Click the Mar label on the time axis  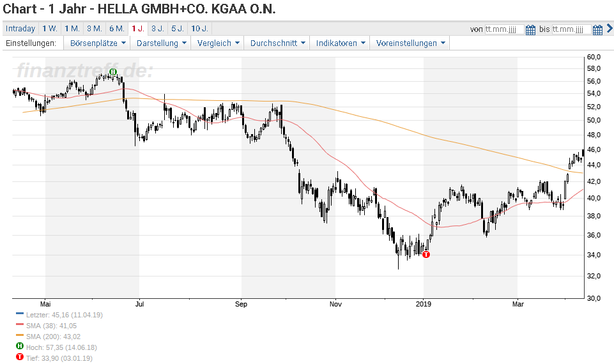(x=518, y=304)
